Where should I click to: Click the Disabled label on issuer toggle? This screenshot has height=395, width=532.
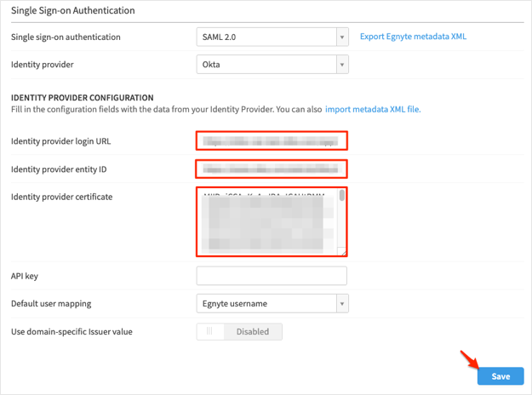252,332
